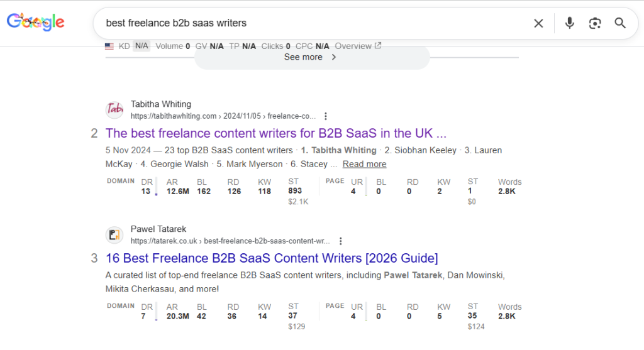
Task: Click the Pawel Tatarek site favicon
Action: (114, 235)
